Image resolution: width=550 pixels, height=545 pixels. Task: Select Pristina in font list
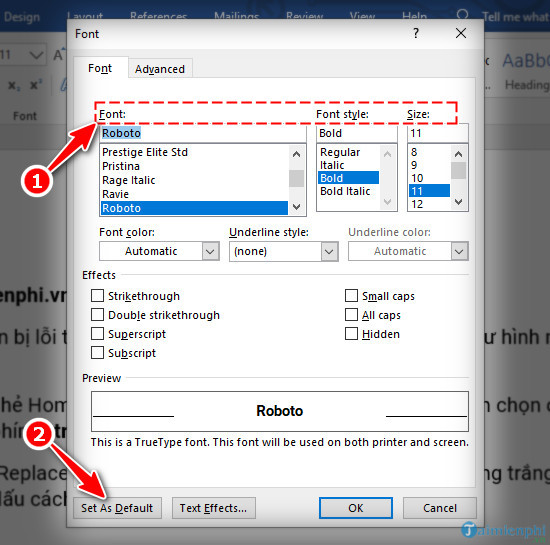194,166
